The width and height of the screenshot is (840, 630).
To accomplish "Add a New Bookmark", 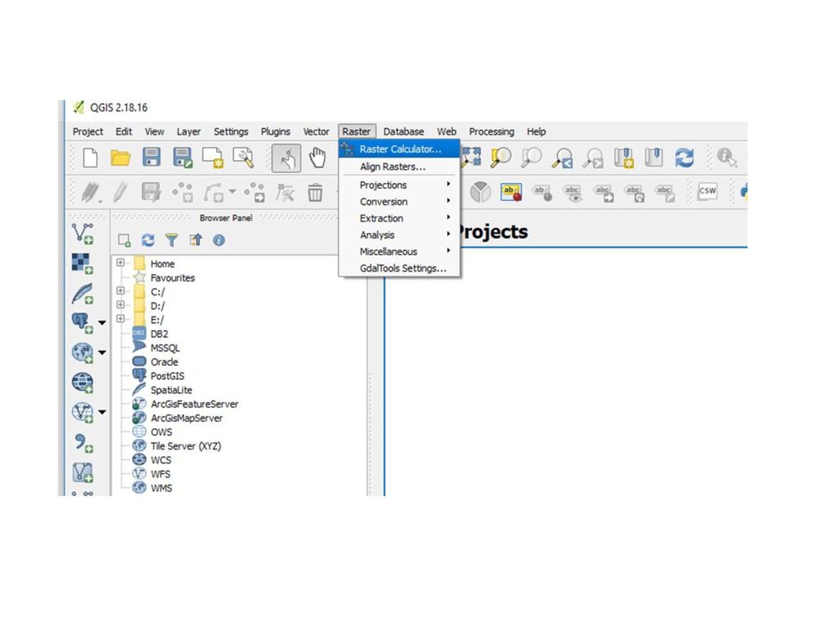I will click(624, 158).
